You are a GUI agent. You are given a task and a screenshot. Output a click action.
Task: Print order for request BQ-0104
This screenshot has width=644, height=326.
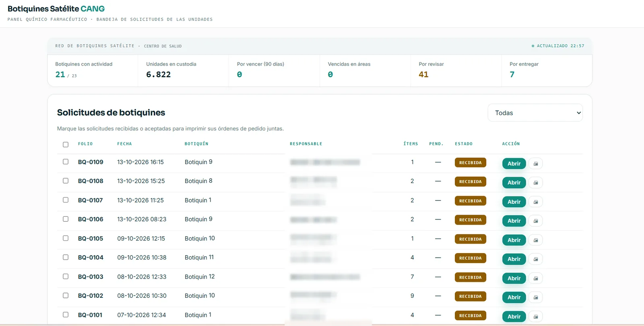click(x=535, y=259)
